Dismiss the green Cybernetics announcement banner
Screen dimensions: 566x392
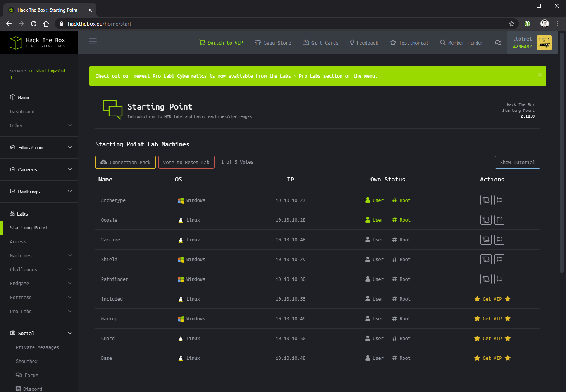540,75
